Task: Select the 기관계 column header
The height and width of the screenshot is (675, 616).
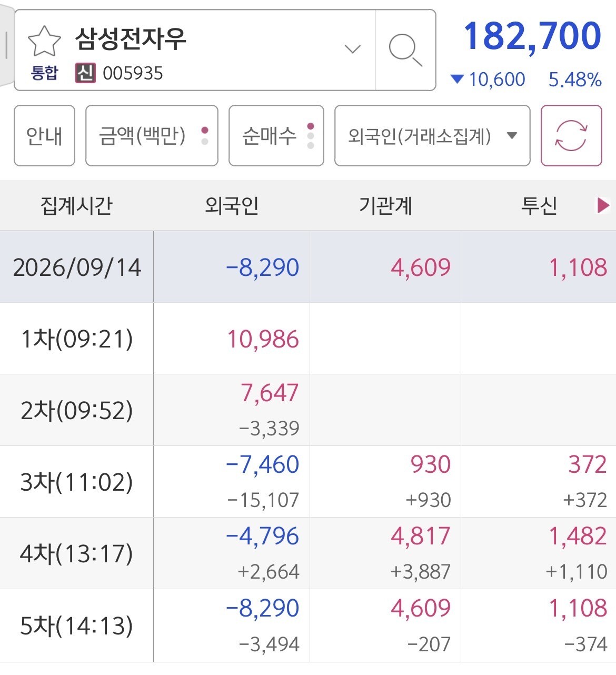Action: pos(385,205)
